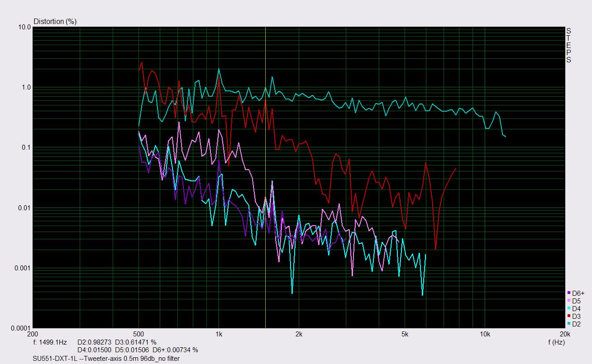Image resolution: width=592 pixels, height=364 pixels.
Task: Click the D2 teal legend swatch
Action: [x=568, y=324]
